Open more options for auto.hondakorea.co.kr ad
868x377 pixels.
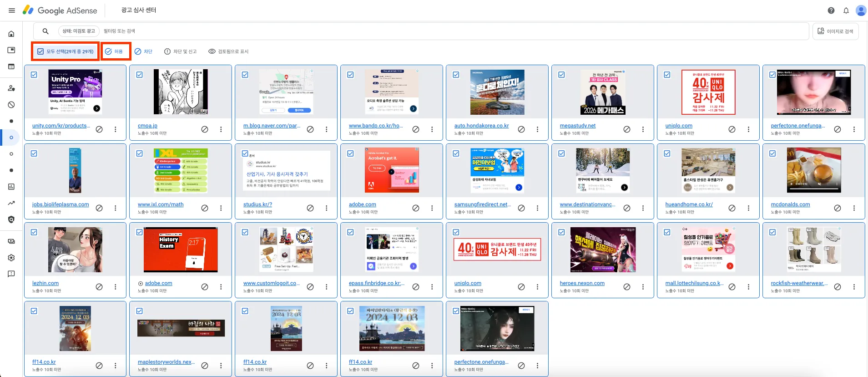pyautogui.click(x=538, y=129)
